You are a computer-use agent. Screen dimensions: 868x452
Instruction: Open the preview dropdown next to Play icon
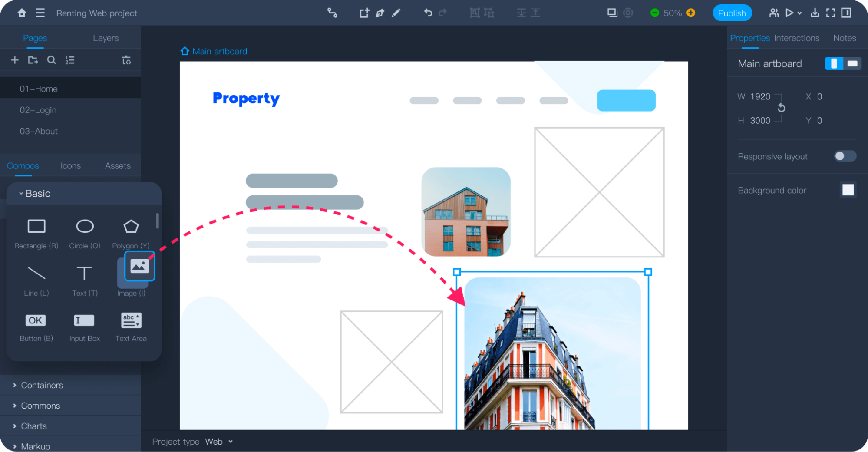(x=799, y=13)
